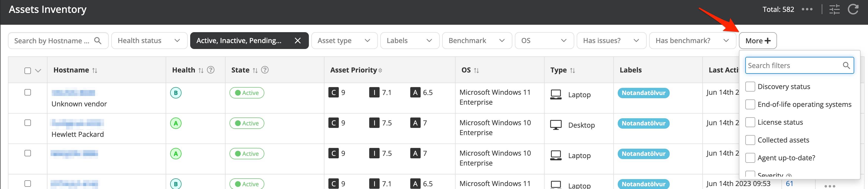Open the Has issues? dropdown
This screenshot has height=189, width=868.
[611, 41]
